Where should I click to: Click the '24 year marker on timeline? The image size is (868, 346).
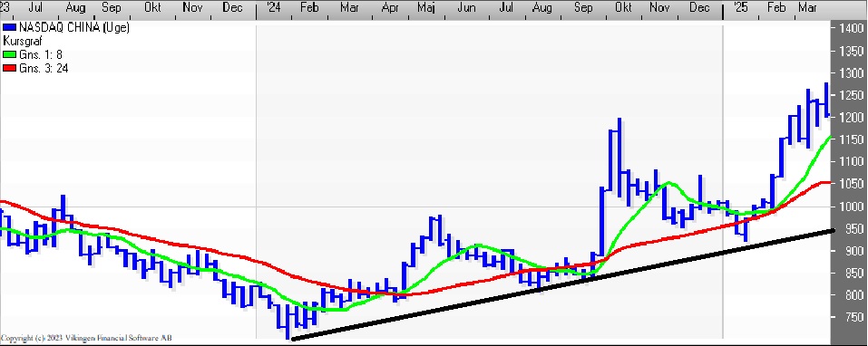pyautogui.click(x=274, y=8)
